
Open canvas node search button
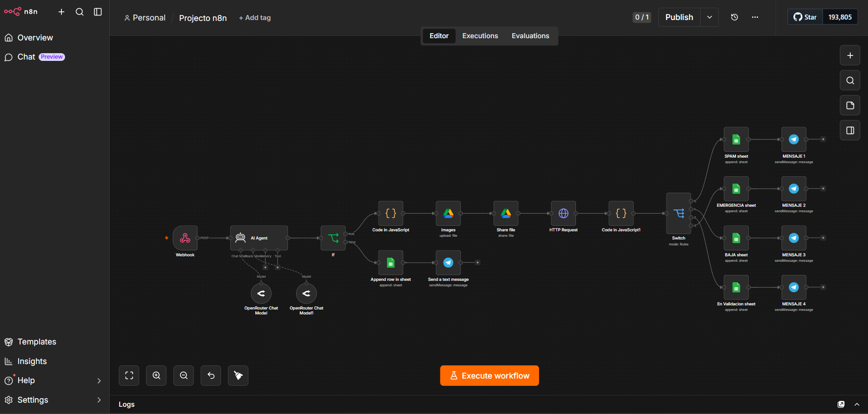(x=850, y=80)
